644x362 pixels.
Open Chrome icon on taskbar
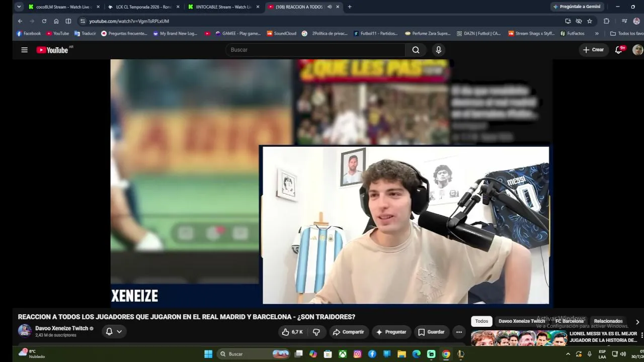(x=446, y=354)
